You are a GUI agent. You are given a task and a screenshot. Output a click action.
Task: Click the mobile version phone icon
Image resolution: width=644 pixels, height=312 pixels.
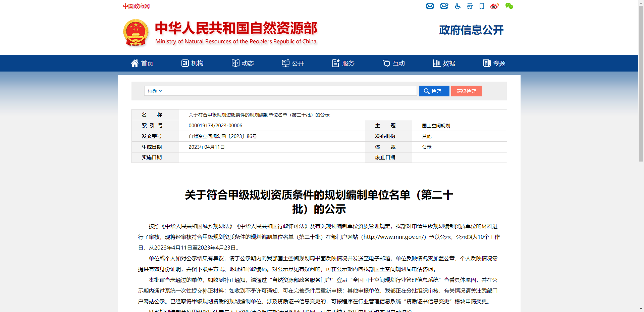[x=481, y=6]
